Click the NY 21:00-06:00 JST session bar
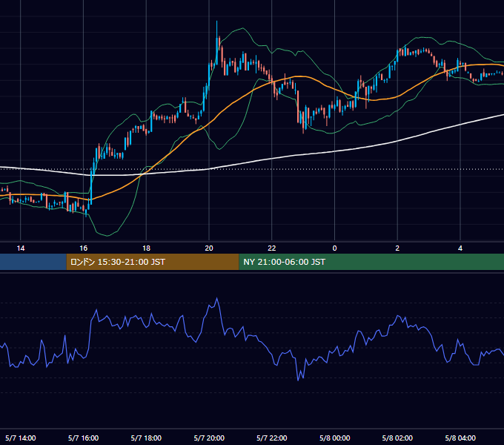 pos(371,262)
